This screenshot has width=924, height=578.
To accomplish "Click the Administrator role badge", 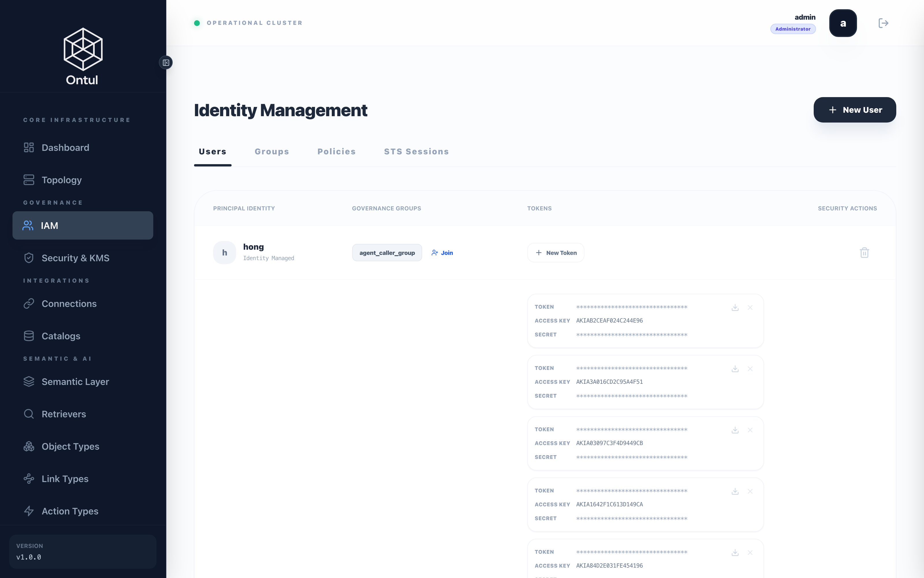I will [793, 29].
